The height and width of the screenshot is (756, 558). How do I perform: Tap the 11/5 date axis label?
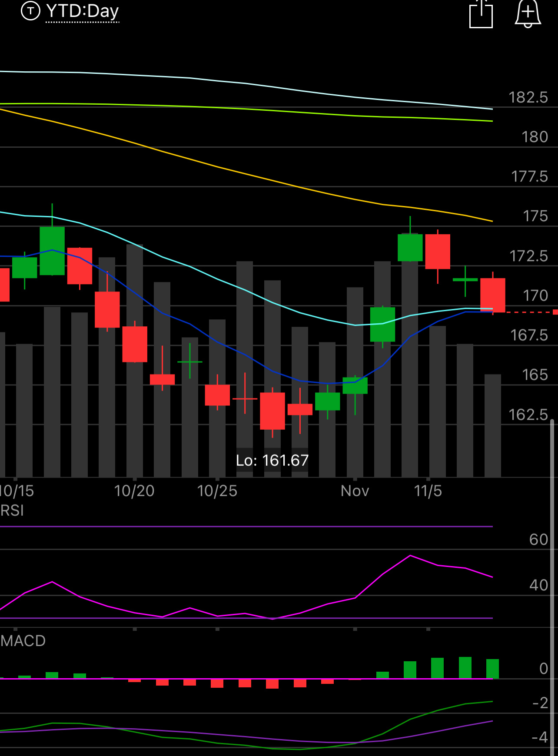[x=428, y=491]
